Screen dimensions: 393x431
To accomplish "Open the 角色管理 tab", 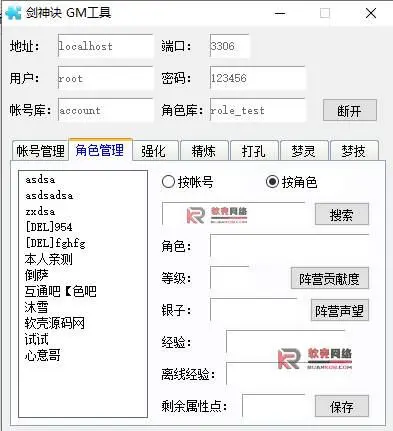I will 100,150.
